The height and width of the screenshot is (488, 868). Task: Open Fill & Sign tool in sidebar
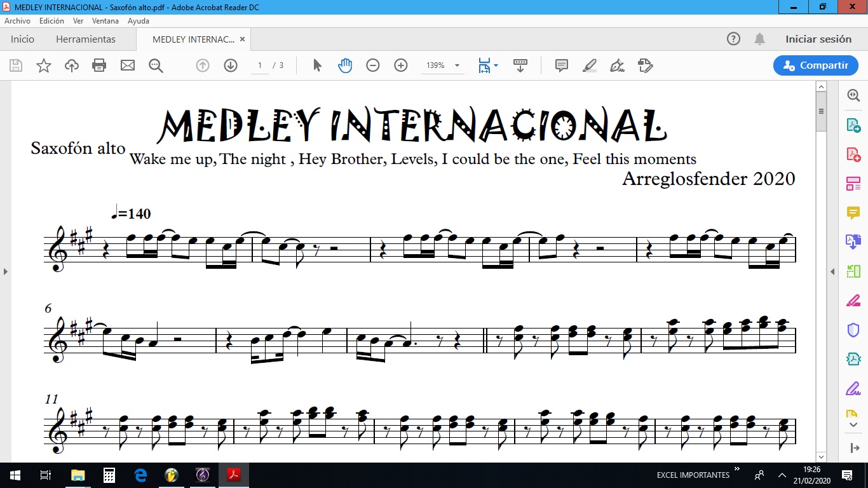click(853, 388)
